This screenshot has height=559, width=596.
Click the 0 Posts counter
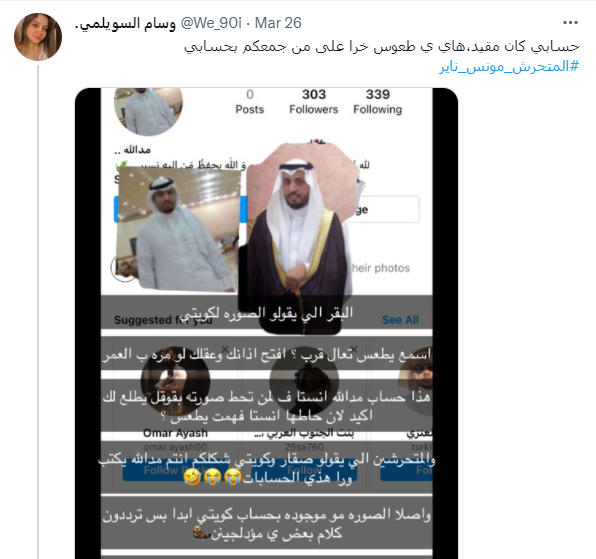250,101
